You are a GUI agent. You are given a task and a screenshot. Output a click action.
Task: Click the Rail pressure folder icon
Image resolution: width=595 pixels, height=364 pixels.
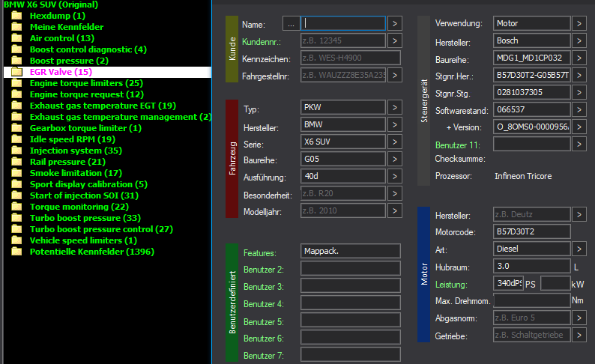click(16, 162)
